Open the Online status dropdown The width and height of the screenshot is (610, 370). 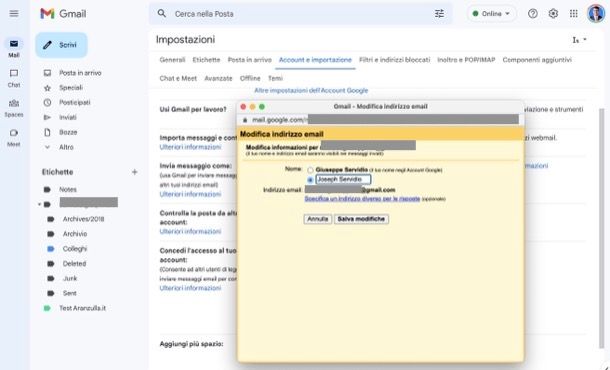point(491,14)
